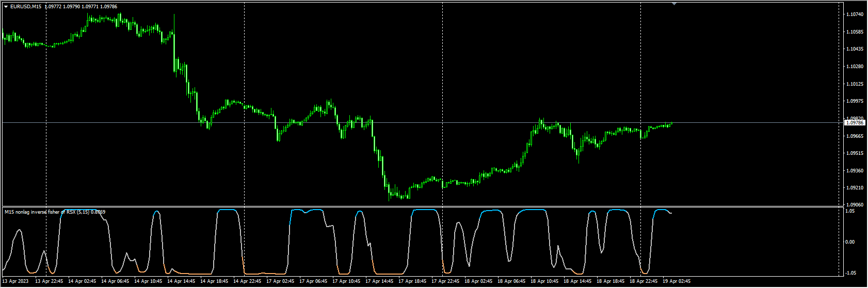This screenshot has width=868, height=288.
Task: Click the '13 Apr 2023' date label
Action: (x=15, y=281)
